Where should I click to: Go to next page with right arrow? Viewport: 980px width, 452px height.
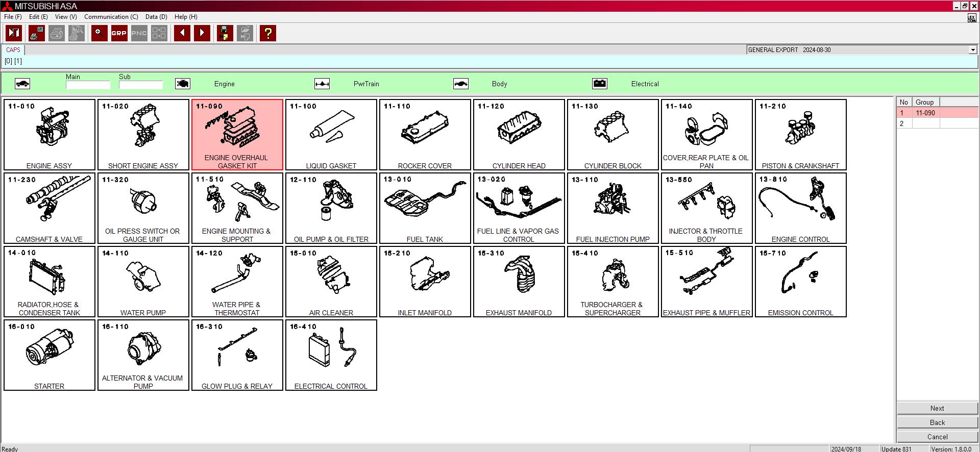click(202, 33)
